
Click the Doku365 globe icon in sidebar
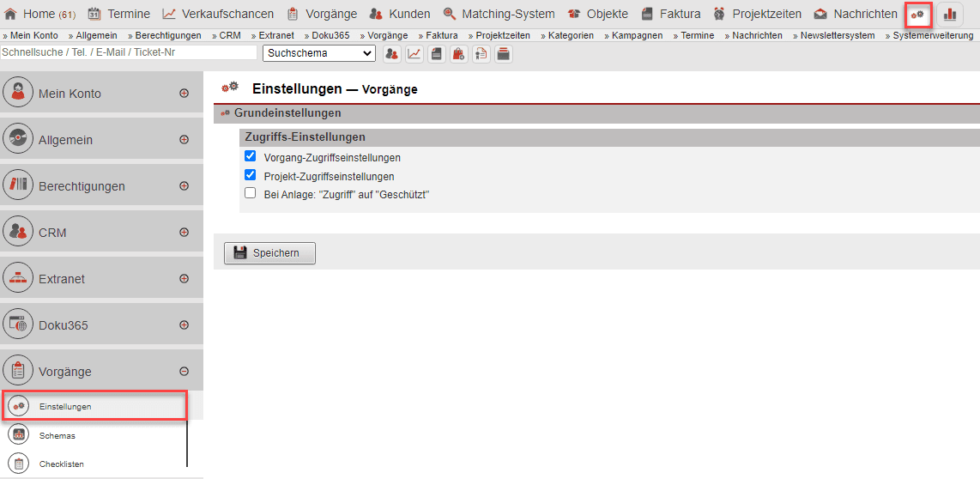coord(18,325)
